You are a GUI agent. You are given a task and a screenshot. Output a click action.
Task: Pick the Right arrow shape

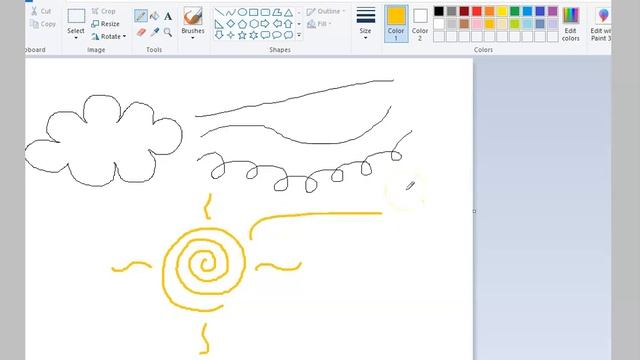[x=265, y=24]
